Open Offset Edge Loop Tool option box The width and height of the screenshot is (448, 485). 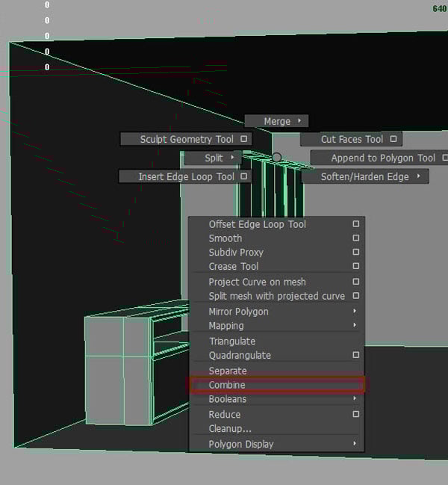(x=355, y=224)
